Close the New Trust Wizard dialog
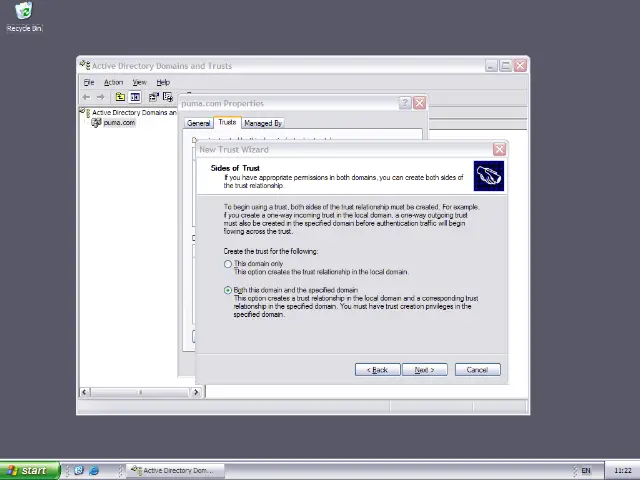This screenshot has width=640, height=480. point(499,149)
